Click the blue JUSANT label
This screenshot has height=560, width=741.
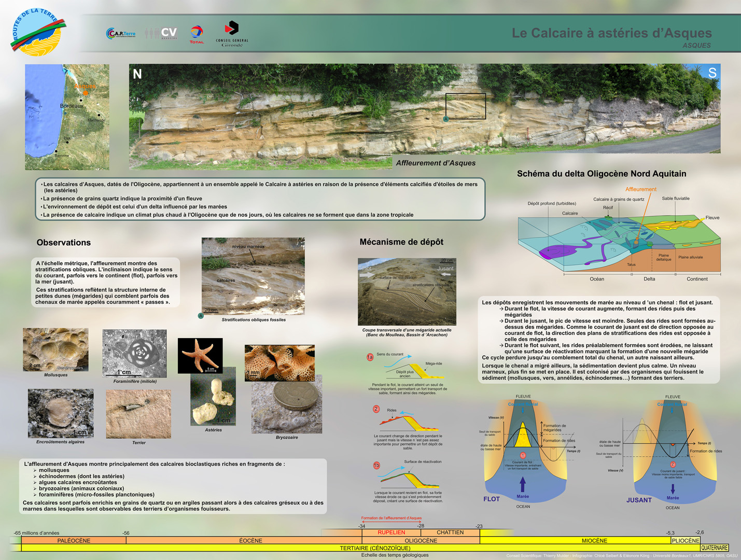[639, 500]
